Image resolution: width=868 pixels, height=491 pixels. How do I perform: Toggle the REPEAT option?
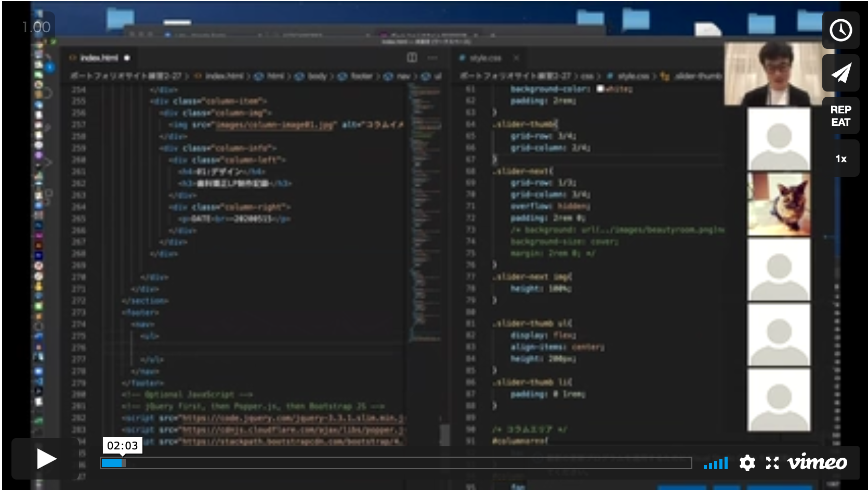click(840, 116)
